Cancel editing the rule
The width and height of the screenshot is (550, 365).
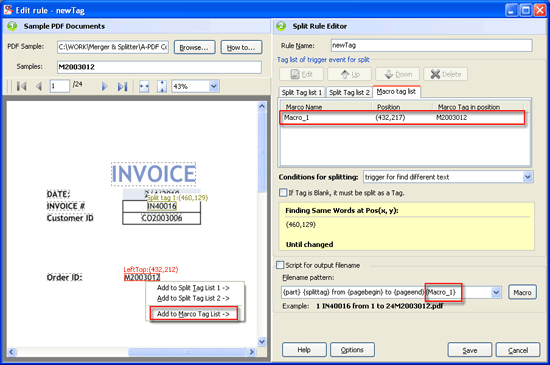(518, 350)
